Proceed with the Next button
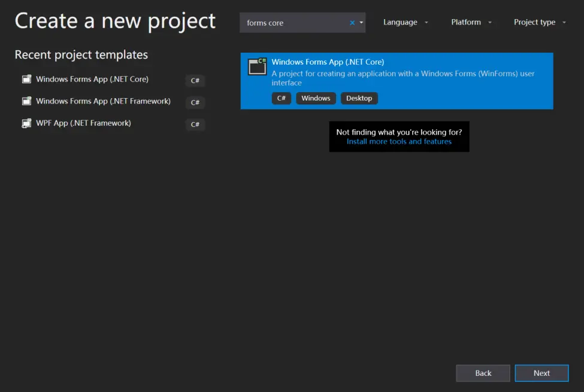Image resolution: width=584 pixels, height=392 pixels. click(541, 373)
